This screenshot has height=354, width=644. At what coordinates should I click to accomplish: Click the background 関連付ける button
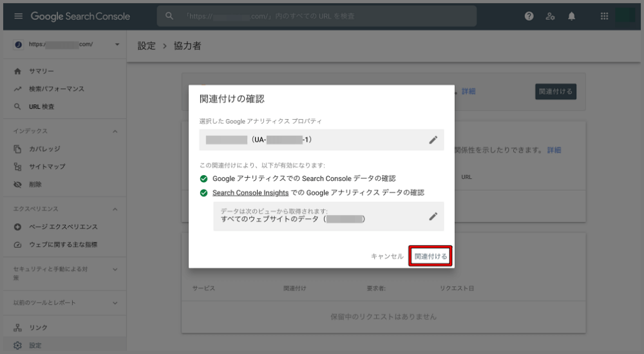coord(555,91)
